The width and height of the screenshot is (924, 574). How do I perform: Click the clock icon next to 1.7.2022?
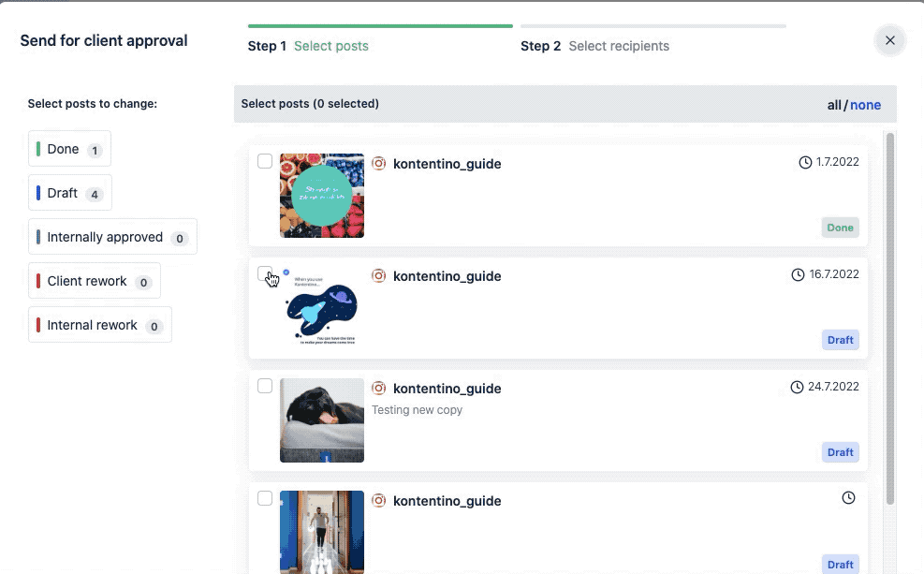click(x=805, y=162)
